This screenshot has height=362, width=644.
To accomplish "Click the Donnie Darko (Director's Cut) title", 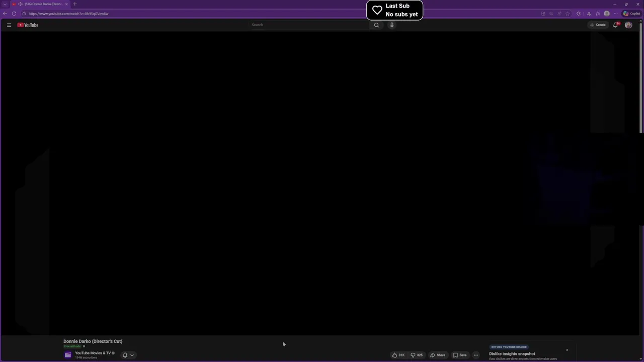I will point(93,341).
